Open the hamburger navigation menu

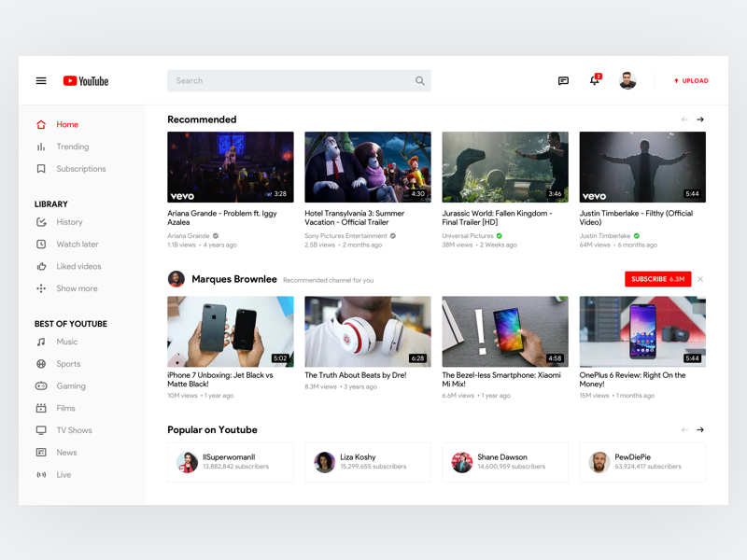(40, 80)
